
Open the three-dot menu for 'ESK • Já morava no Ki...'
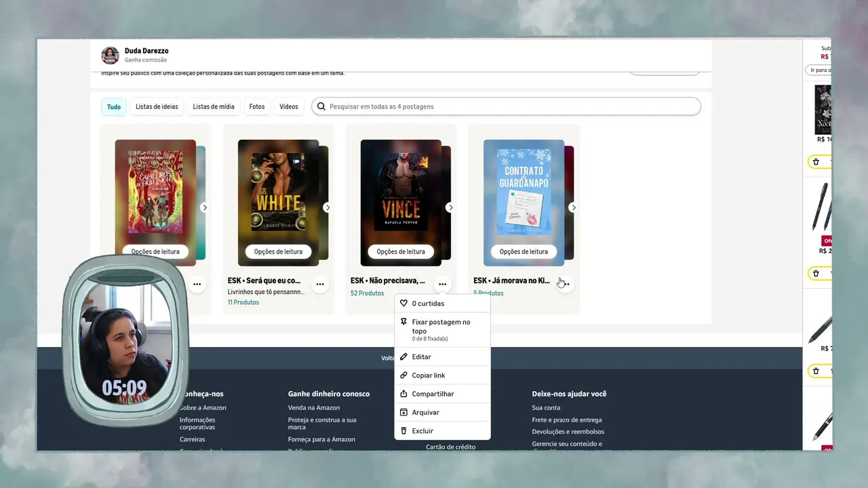pos(565,285)
